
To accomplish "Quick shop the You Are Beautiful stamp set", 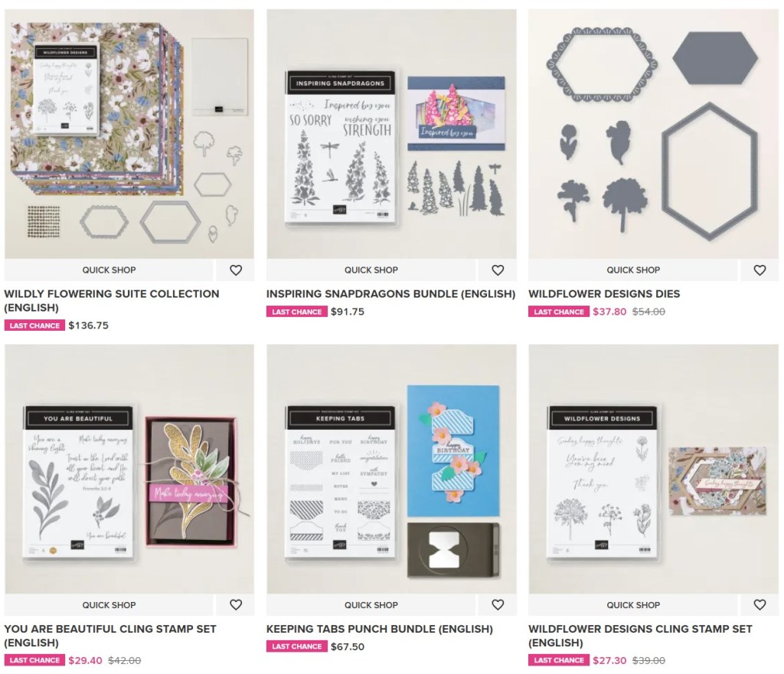I will click(x=109, y=605).
